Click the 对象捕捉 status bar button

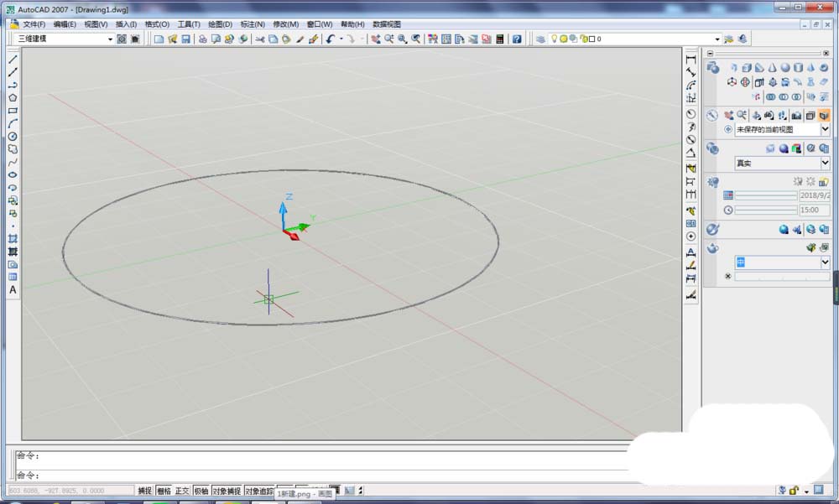coord(226,491)
